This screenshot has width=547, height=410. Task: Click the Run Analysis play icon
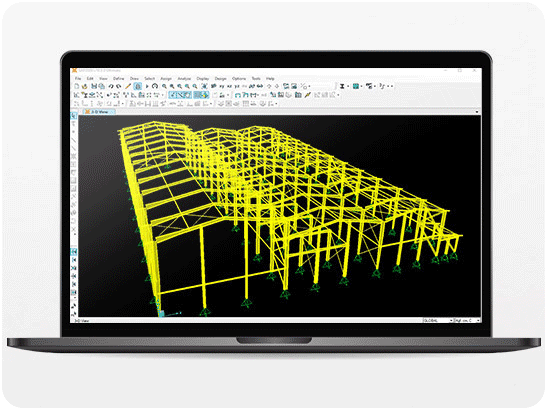pyautogui.click(x=147, y=86)
